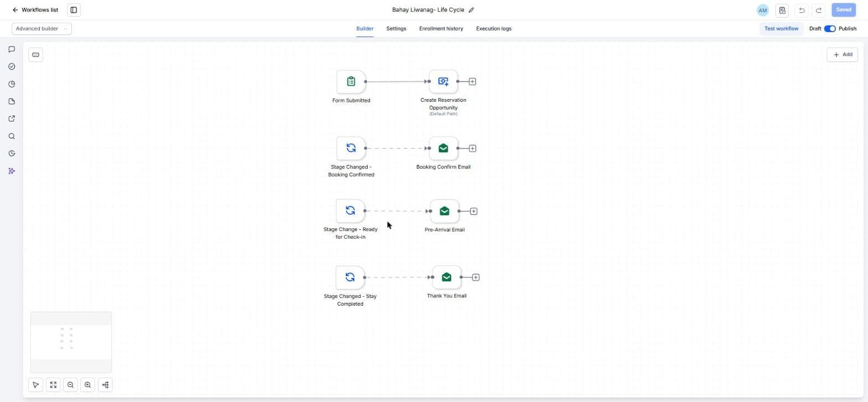The image size is (868, 402).
Task: Click the Add button on the canvas
Action: coord(843,55)
